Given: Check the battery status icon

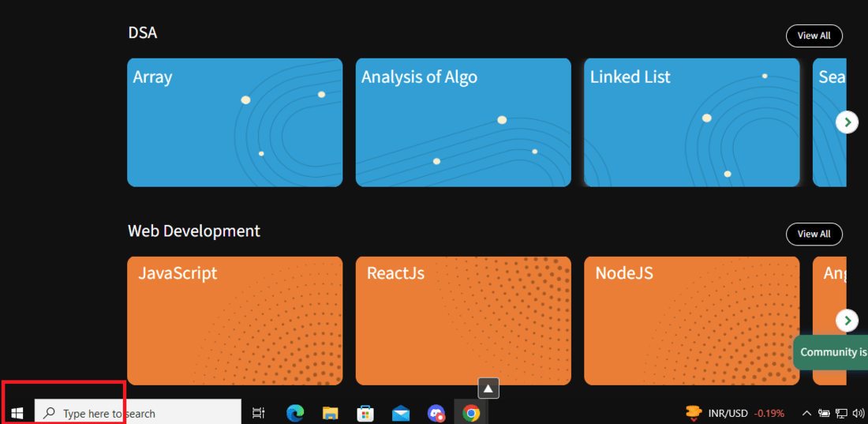Looking at the screenshot, I should pyautogui.click(x=825, y=413).
